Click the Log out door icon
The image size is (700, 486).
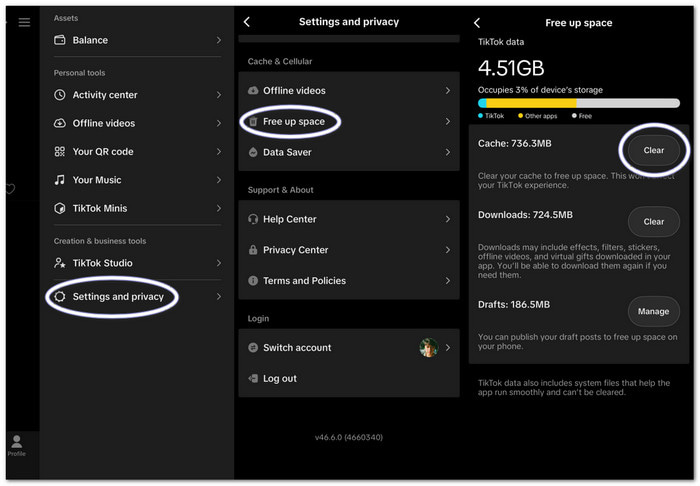tap(253, 378)
